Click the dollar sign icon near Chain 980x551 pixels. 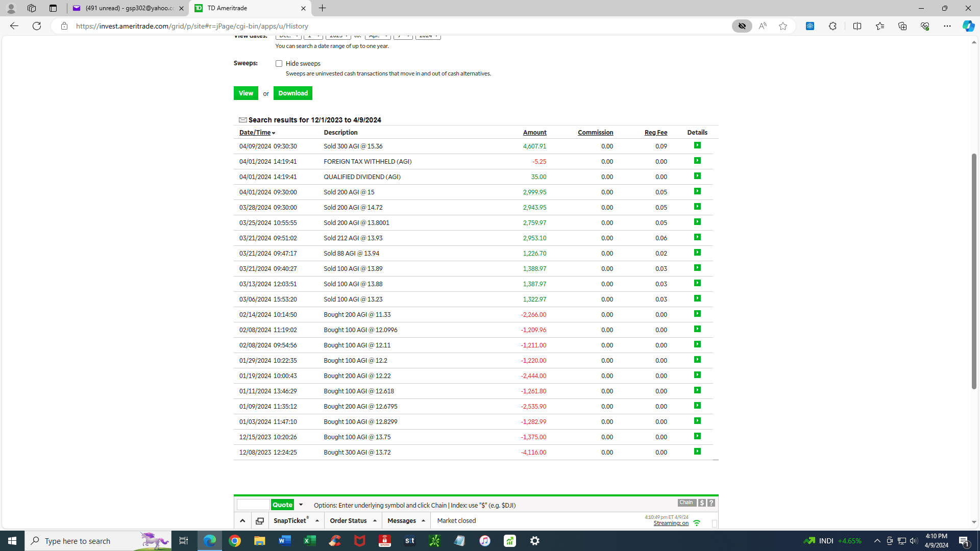[x=702, y=503]
